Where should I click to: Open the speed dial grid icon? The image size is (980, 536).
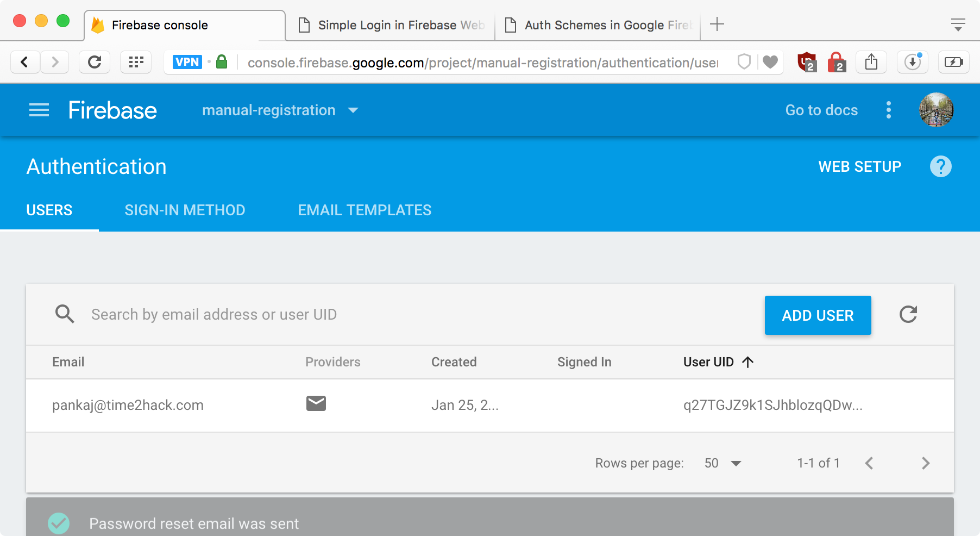[136, 62]
